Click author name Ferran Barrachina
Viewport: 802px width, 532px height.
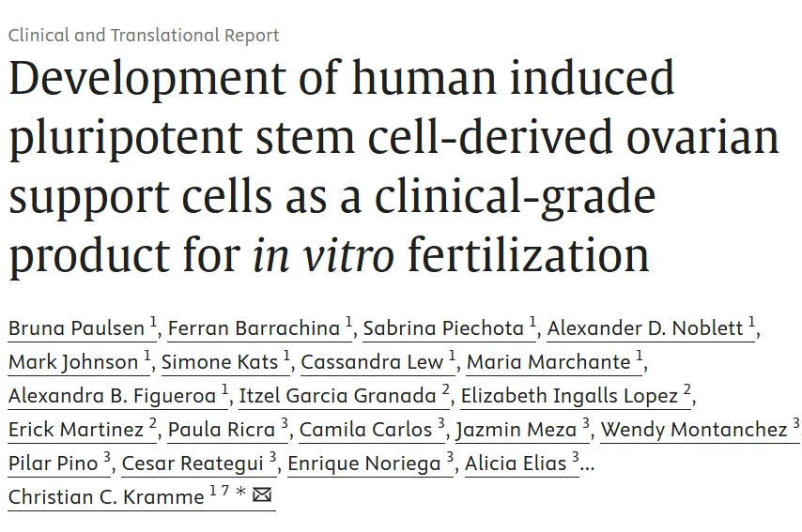[x=253, y=328]
